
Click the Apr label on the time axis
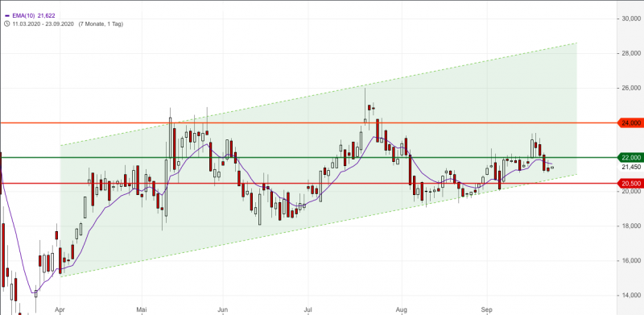pos(60,309)
